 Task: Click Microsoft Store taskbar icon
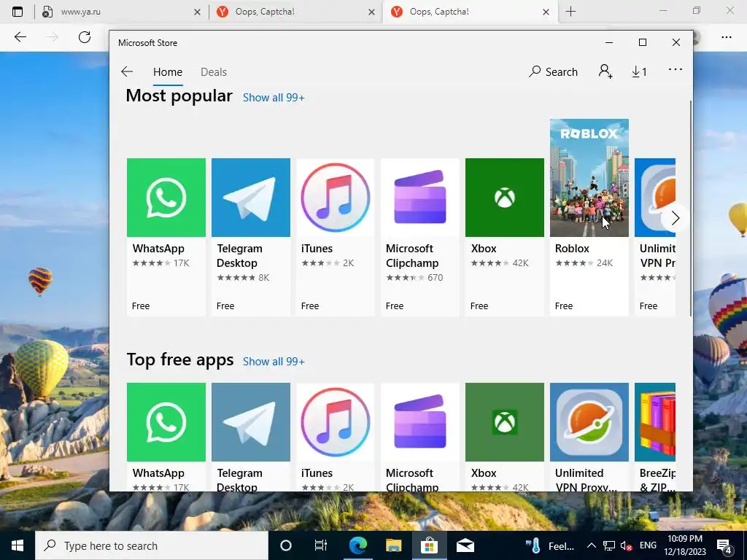point(429,545)
